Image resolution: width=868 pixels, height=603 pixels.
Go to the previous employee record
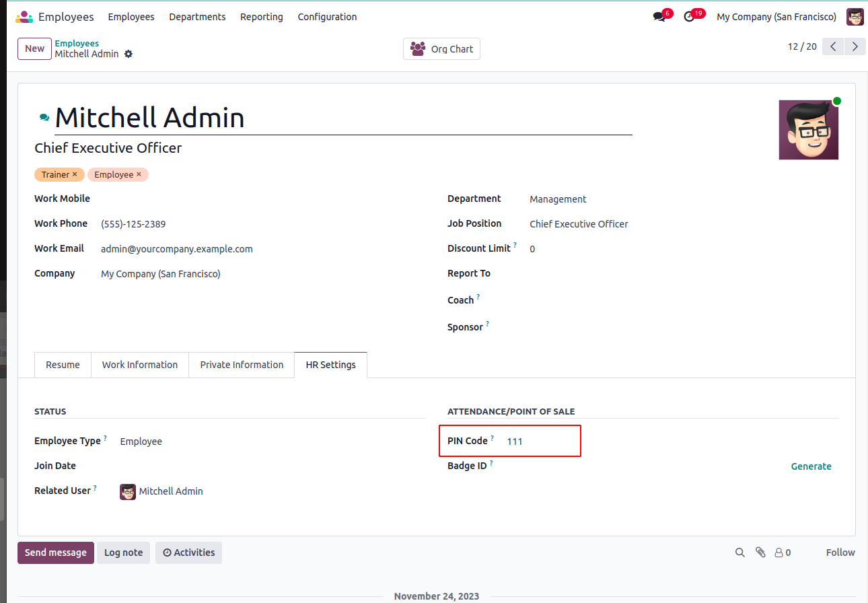(833, 46)
